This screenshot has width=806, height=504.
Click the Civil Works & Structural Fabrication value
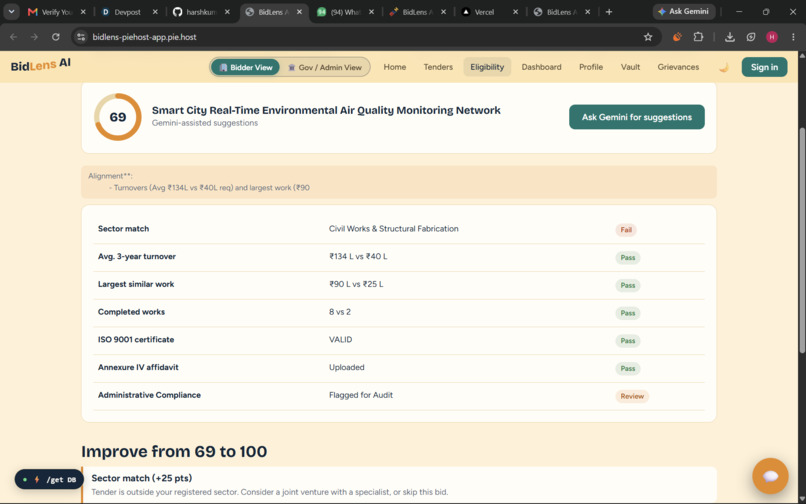coord(393,229)
